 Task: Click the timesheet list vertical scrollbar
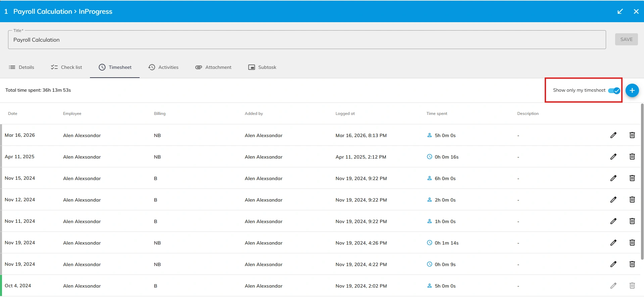pos(642,181)
